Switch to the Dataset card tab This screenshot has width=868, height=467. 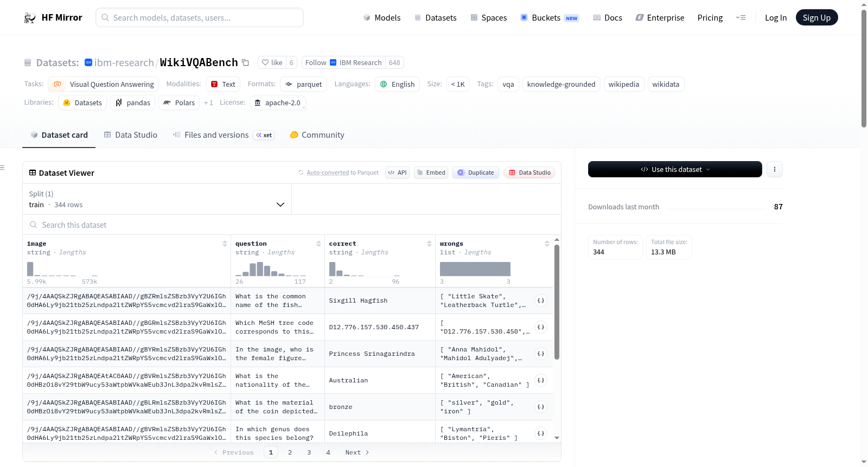click(59, 135)
